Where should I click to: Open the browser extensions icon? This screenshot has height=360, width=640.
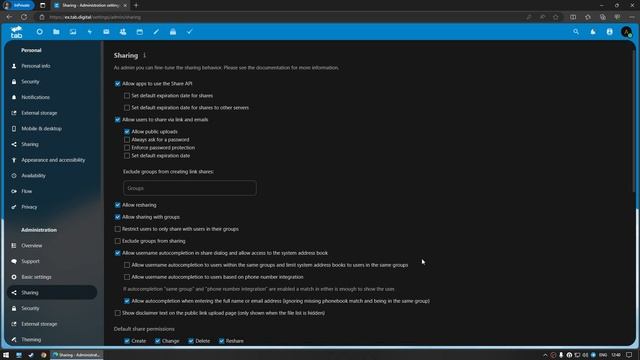pyautogui.click(x=588, y=17)
